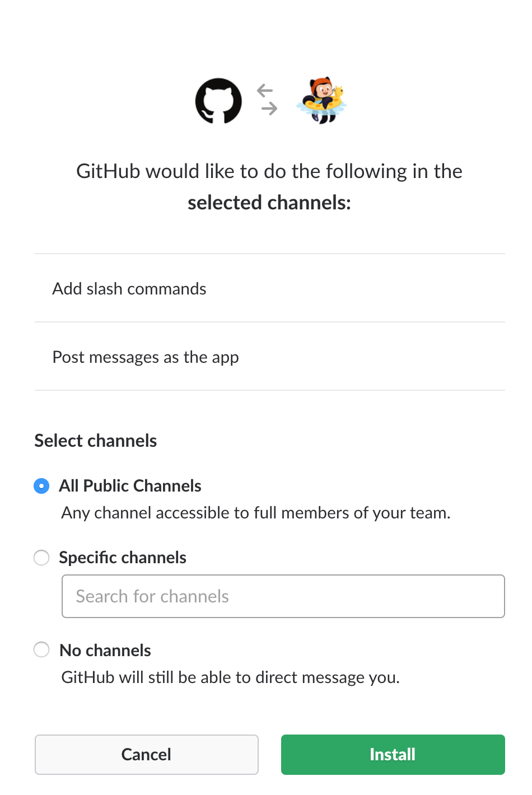Click the right-pointing gray arrow icon

269,109
